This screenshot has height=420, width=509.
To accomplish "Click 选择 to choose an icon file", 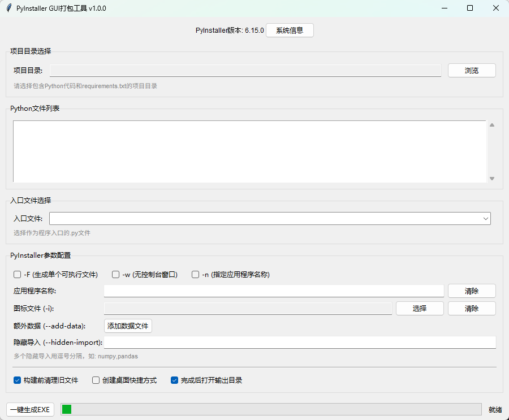I will [x=420, y=308].
